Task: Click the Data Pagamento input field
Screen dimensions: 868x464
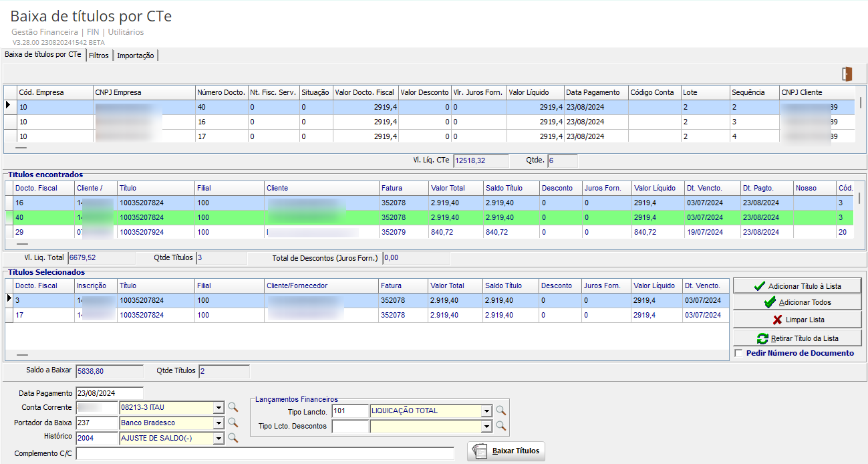Action: tap(110, 392)
